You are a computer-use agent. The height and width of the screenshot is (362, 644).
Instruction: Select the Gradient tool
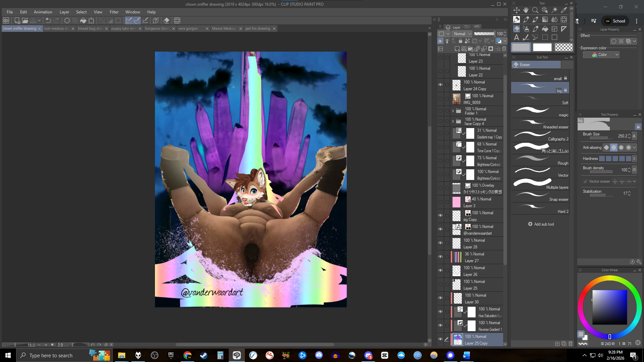545,19
